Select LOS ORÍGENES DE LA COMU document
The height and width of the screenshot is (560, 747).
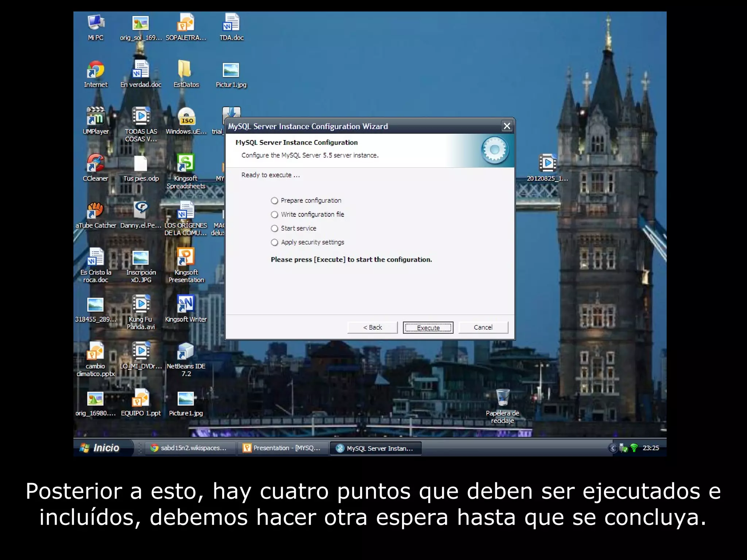pos(186,210)
